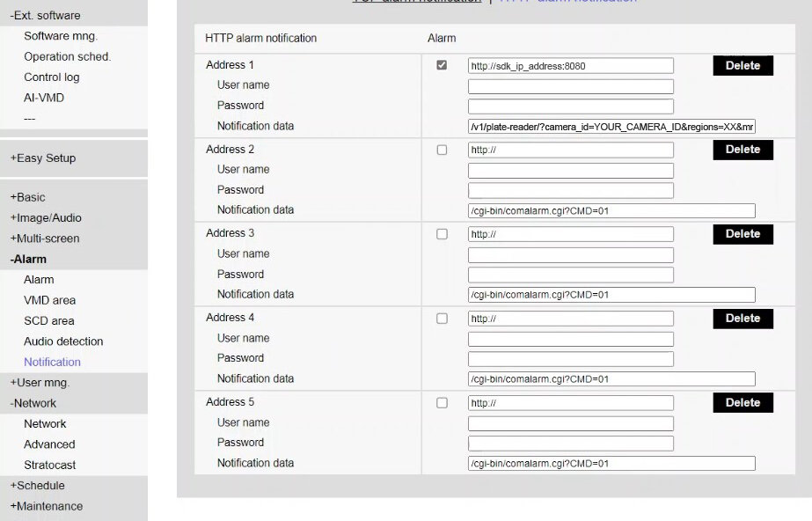This screenshot has width=812, height=521.
Task: Click Address 5 Password field
Action: tap(571, 444)
